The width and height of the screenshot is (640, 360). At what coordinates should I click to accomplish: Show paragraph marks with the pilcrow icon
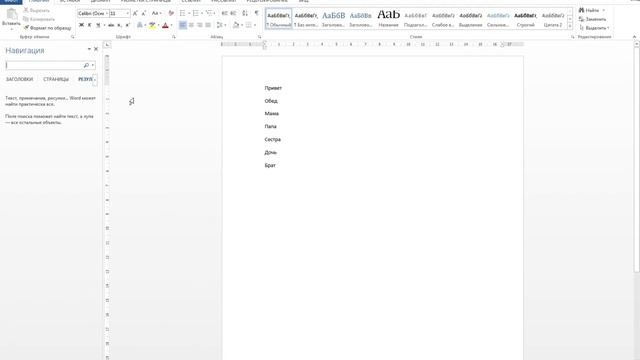(x=257, y=13)
